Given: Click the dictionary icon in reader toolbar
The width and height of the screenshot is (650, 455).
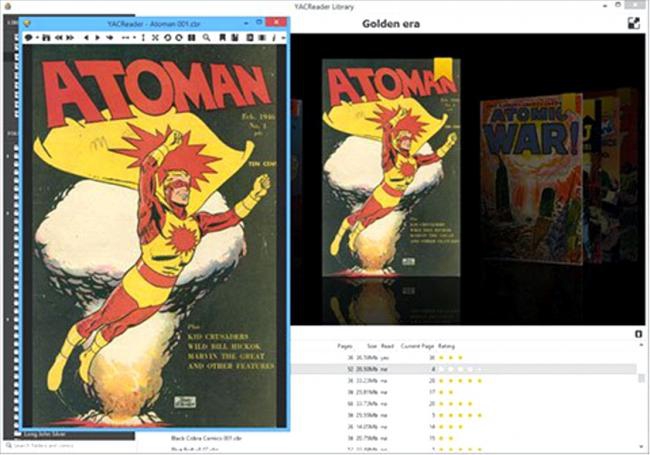Looking at the screenshot, I should pyautogui.click(x=250, y=37).
